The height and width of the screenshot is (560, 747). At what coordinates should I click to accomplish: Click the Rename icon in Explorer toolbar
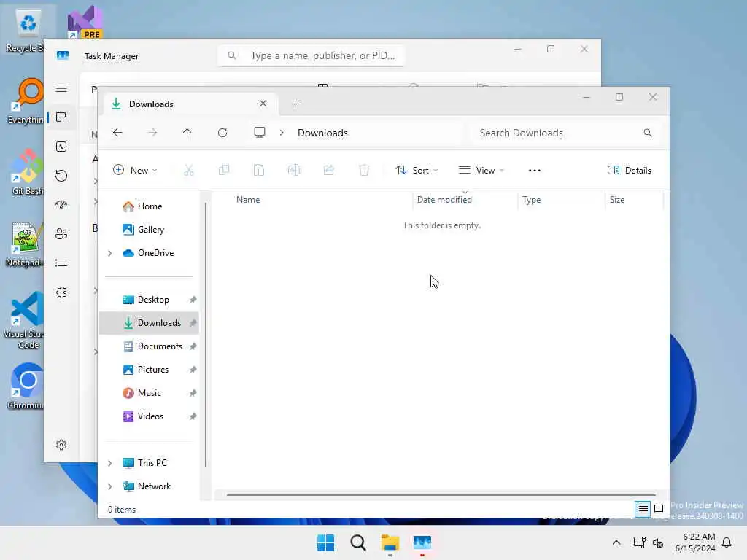coord(294,170)
